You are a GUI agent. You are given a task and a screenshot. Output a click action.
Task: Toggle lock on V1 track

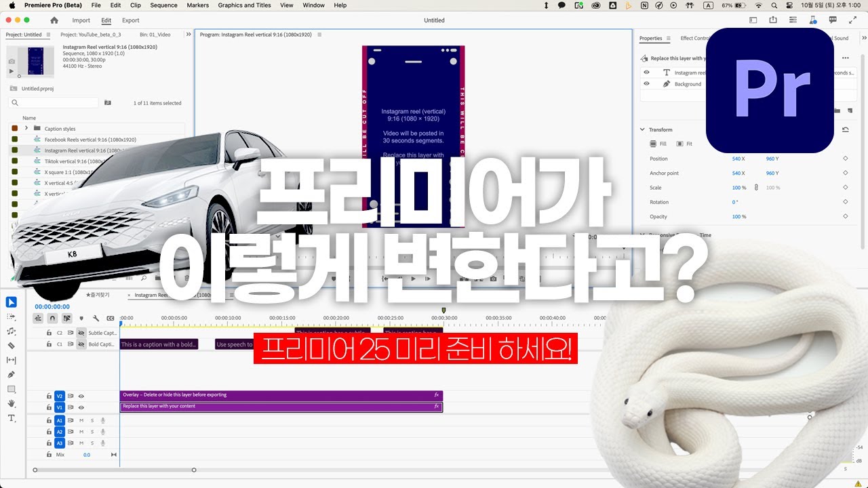[x=49, y=407]
